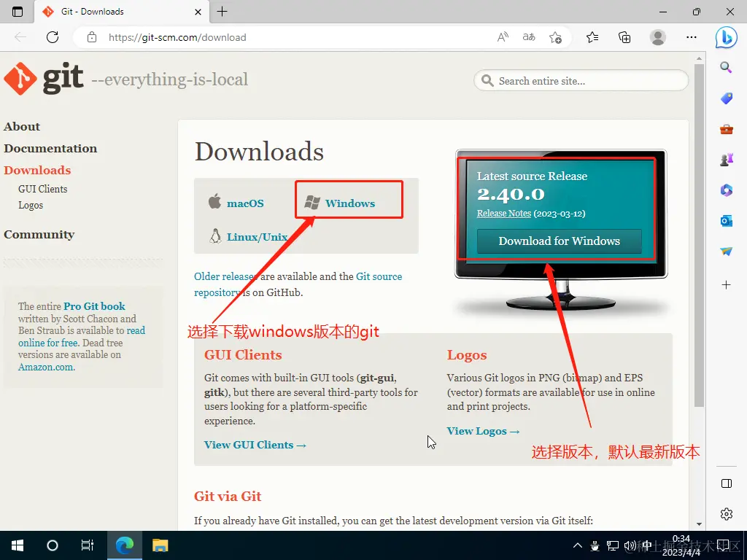This screenshot has height=560, width=747.
Task: Open the Microsoft 365 sidebar icon
Action: [726, 190]
